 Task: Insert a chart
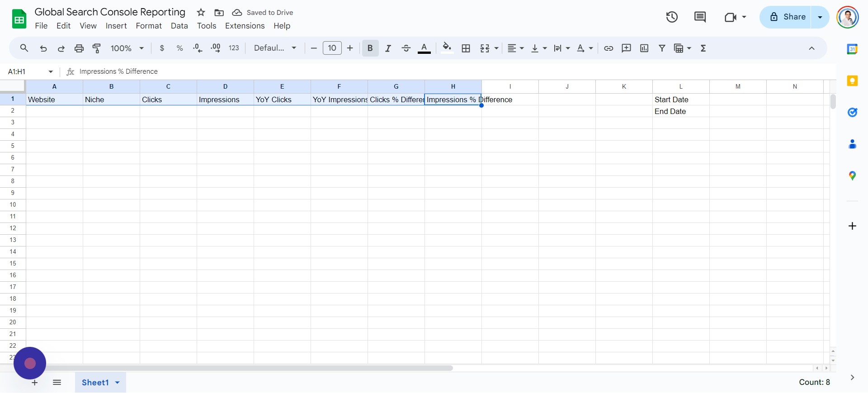point(644,48)
